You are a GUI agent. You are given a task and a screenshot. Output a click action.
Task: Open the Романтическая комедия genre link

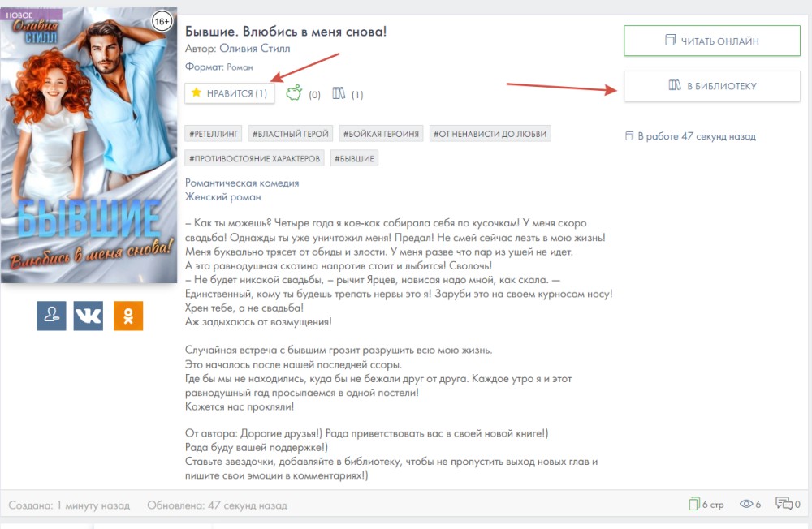(x=242, y=183)
